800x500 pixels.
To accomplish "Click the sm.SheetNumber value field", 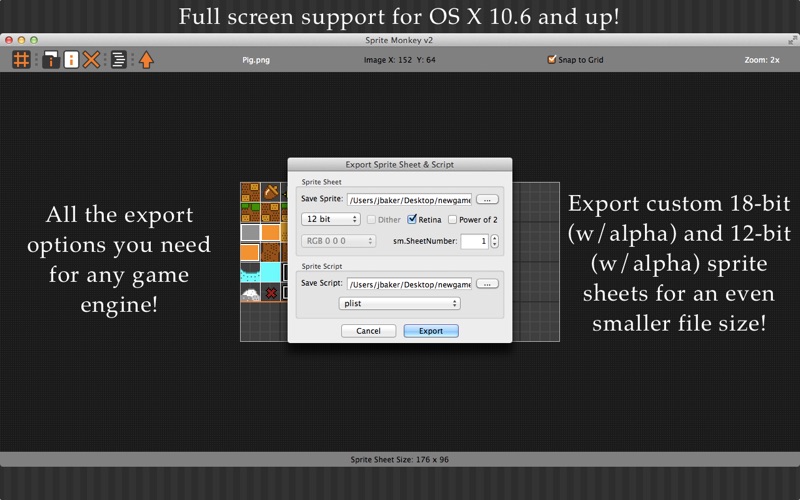I will point(474,241).
